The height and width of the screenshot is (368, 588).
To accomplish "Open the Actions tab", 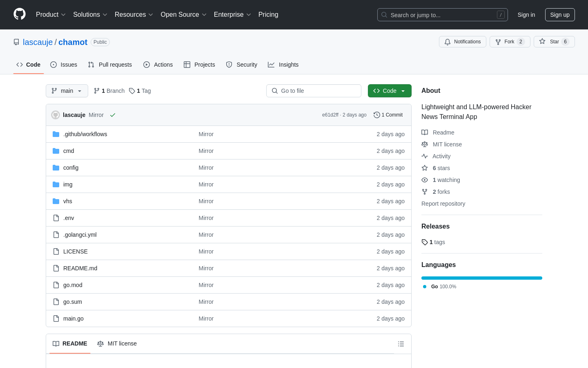I will point(158,65).
